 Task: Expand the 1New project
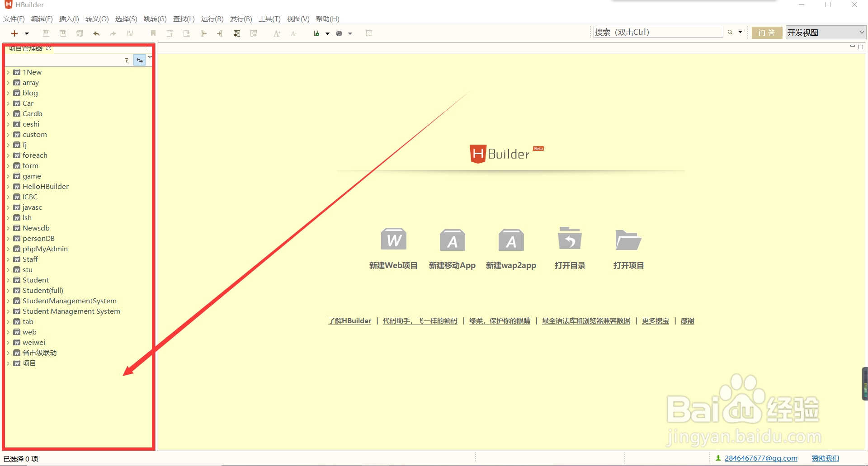[8, 72]
